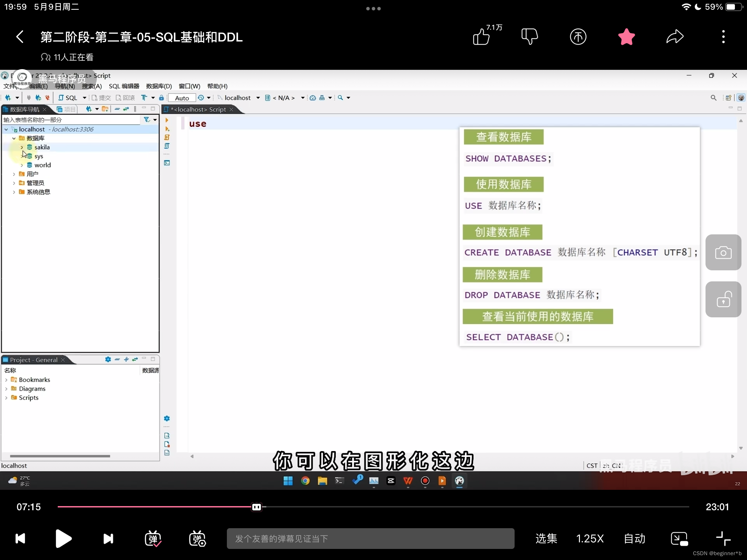Tap the thumbs-down dislike icon
The image size is (747, 560).
click(x=529, y=37)
